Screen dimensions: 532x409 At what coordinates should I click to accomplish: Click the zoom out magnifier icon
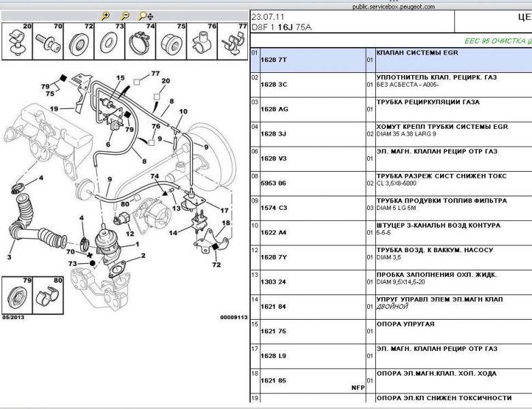point(125,16)
